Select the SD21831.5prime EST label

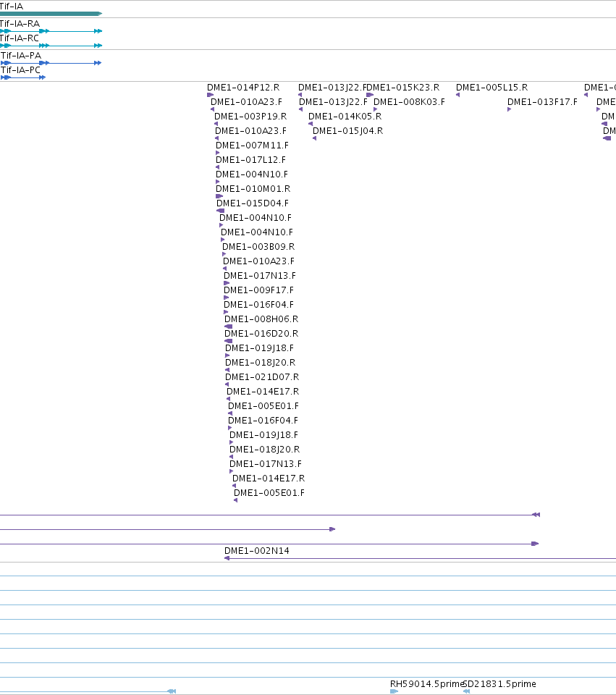coord(499,684)
